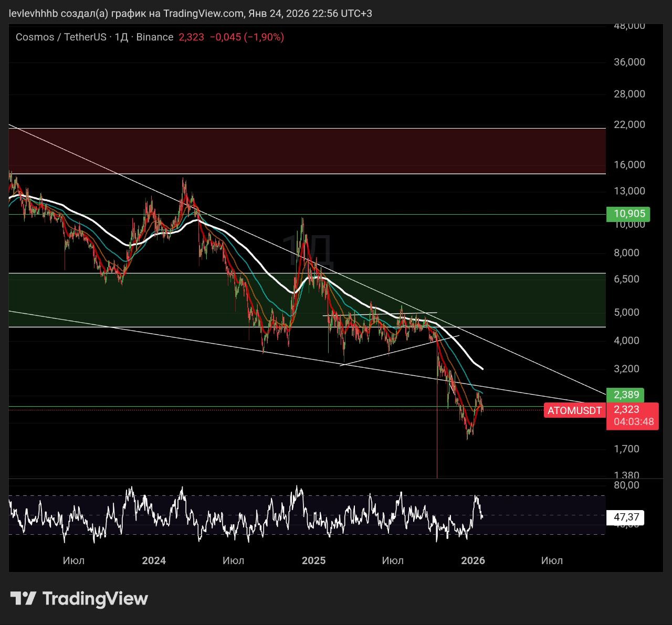Click the 1Д watermark in chart center
Viewport: 672px width, 625px height.
tap(307, 251)
